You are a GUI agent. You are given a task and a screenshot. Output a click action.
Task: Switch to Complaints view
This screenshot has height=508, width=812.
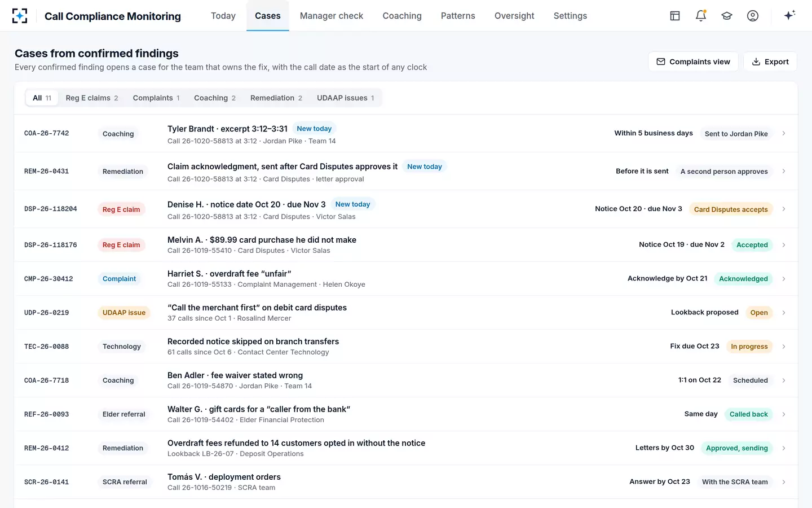[x=693, y=62]
